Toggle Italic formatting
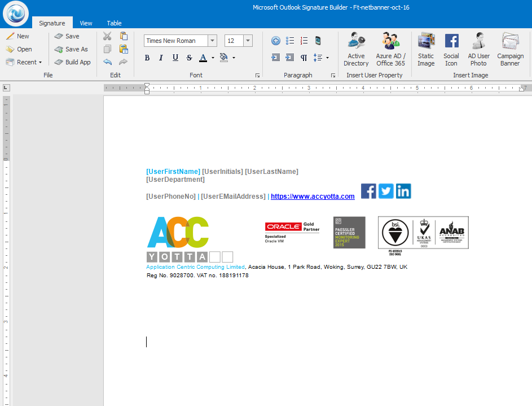 tap(161, 58)
